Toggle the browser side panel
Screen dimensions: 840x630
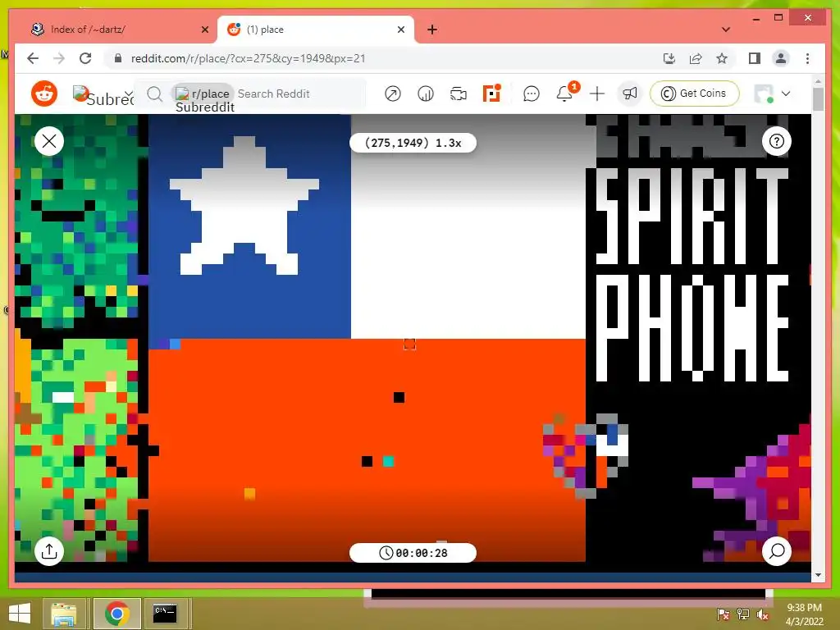755,58
